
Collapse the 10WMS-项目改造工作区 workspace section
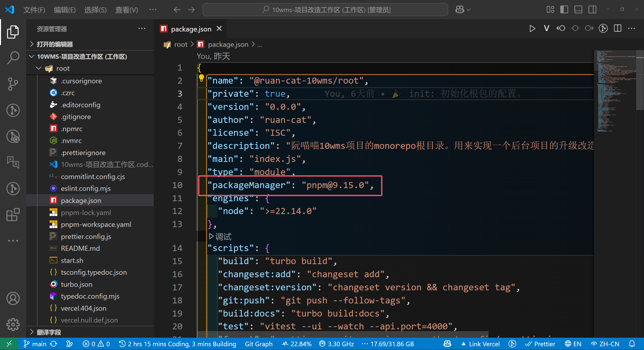tap(90, 56)
